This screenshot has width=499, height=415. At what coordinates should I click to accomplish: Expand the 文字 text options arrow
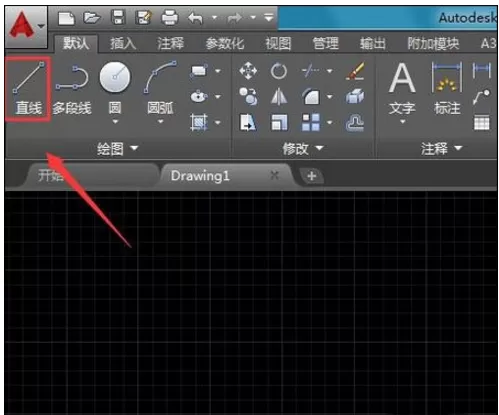coord(402,121)
